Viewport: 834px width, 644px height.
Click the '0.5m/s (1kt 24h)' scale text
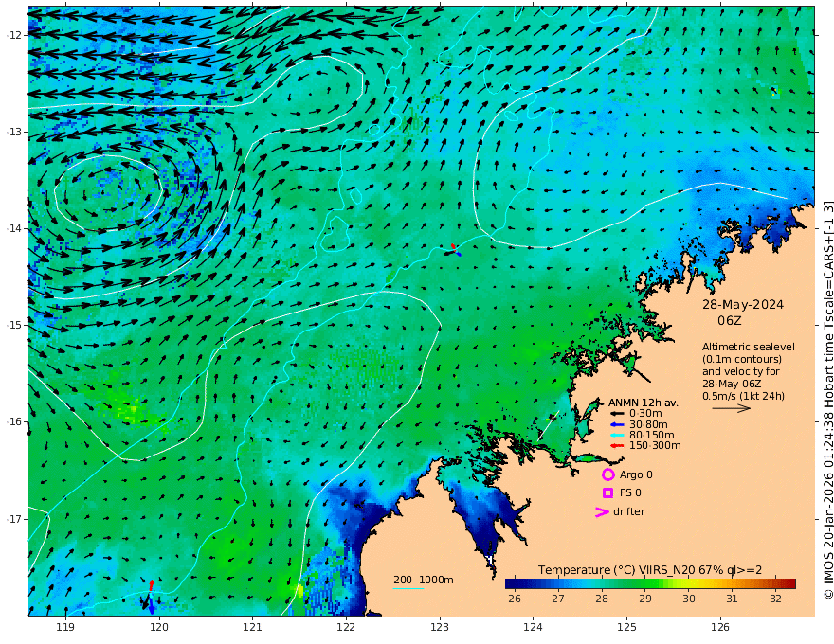(743, 396)
